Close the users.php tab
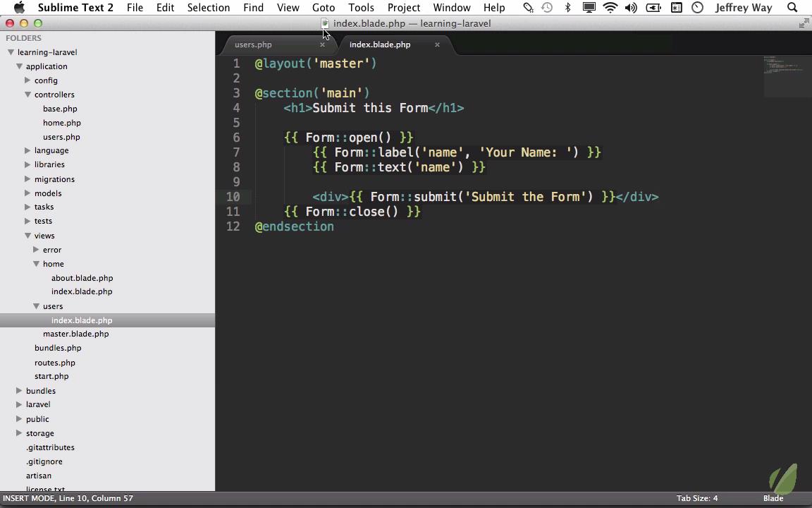 click(322, 44)
